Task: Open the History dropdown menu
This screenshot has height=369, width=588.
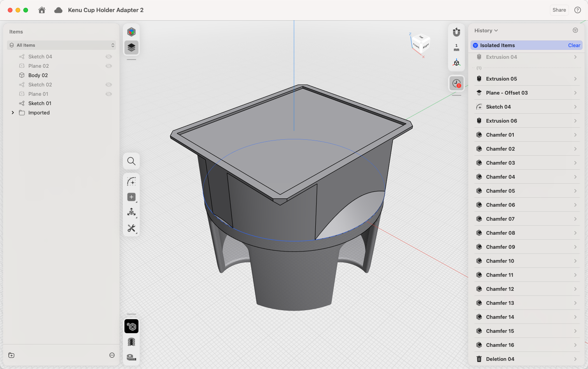Action: [486, 31]
